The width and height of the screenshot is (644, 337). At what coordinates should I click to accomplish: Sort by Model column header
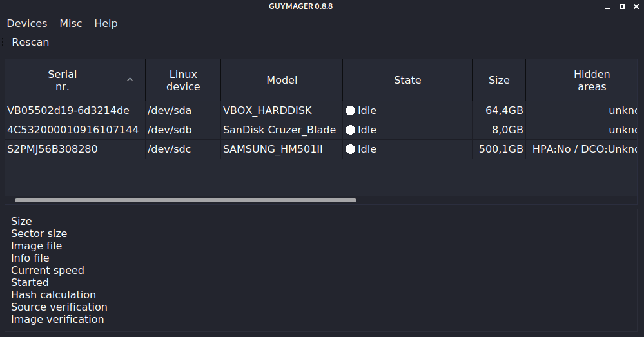point(282,81)
